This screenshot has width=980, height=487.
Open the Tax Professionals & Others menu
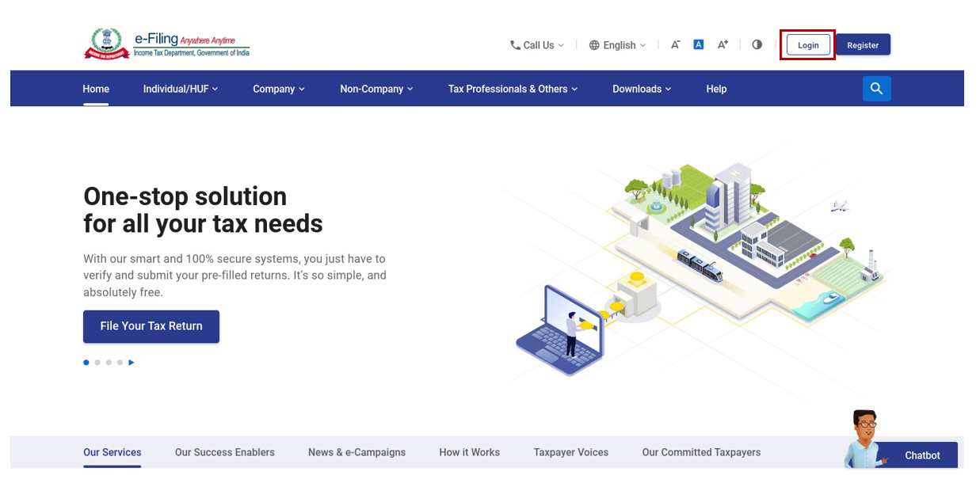tap(513, 89)
